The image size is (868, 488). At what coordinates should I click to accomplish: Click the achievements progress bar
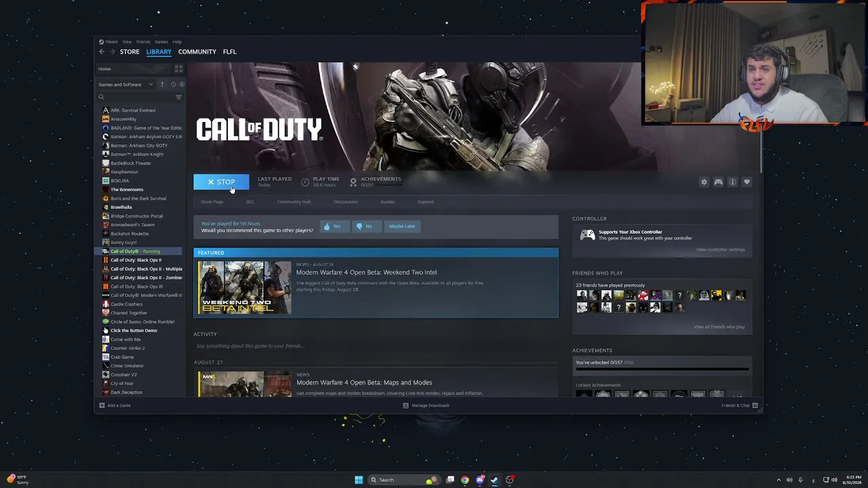662,370
